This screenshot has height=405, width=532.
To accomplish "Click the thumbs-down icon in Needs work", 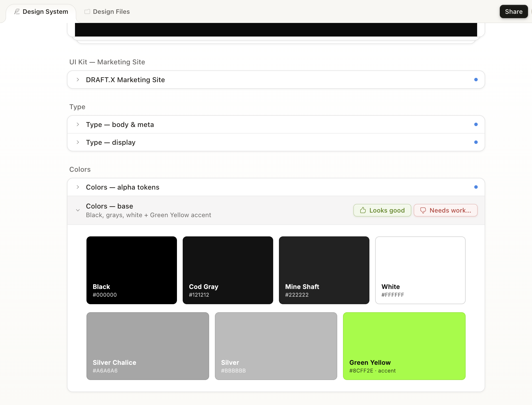I will [423, 211].
